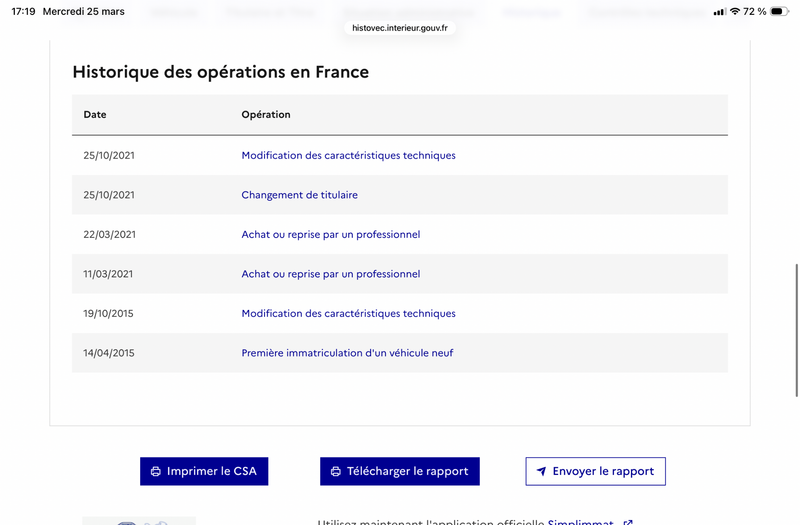Tap the Wi-Fi icon in status bar

click(x=735, y=11)
